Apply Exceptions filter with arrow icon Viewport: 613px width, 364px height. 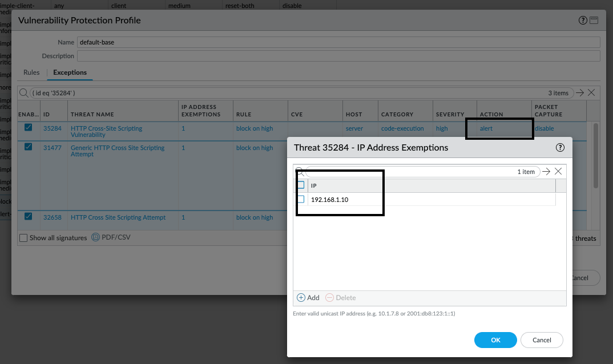click(580, 92)
